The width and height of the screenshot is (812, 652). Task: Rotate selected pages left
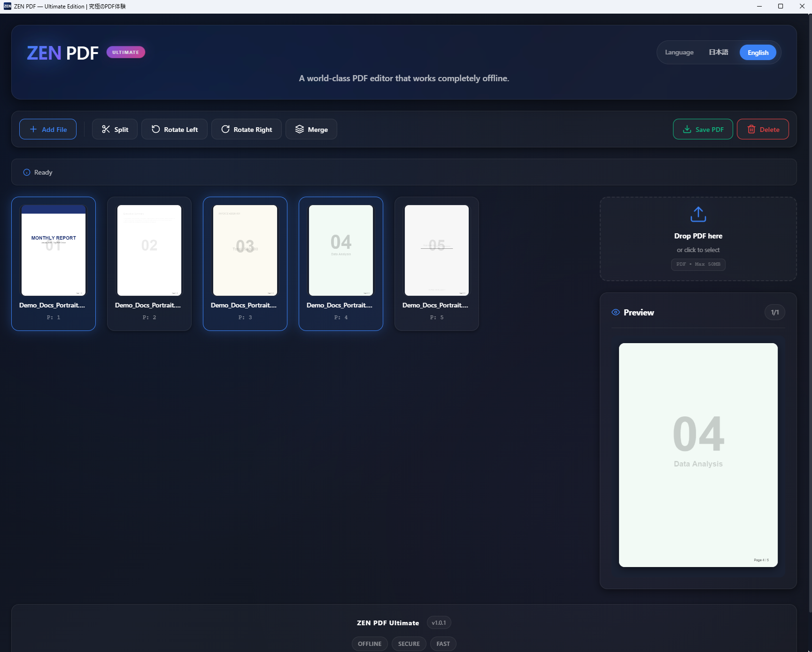[x=174, y=129]
